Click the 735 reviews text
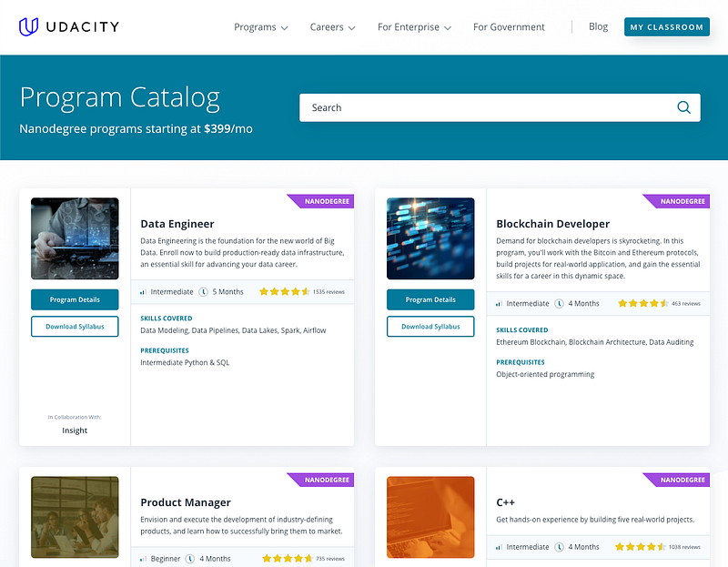This screenshot has height=567, width=728. 330,559
